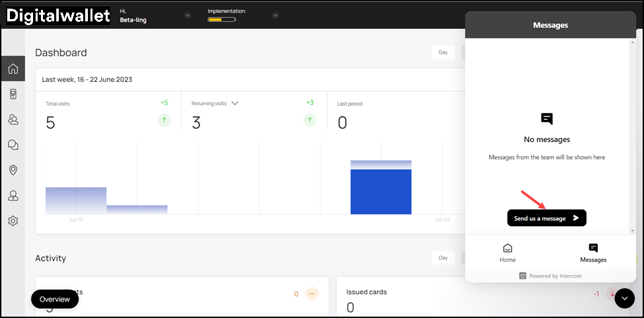644x318 pixels.
Task: Click the Returning visits green up-arrow icon
Action: (x=310, y=120)
